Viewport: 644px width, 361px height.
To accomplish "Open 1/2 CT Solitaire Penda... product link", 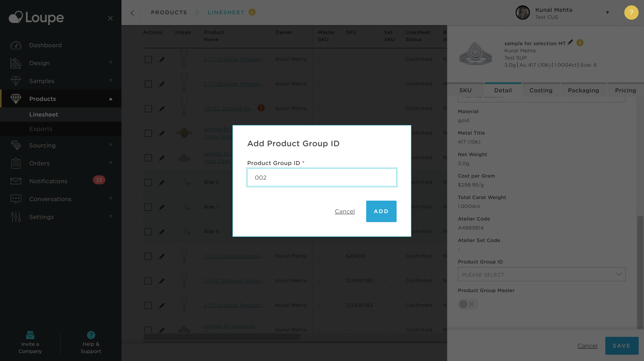I will [233, 256].
